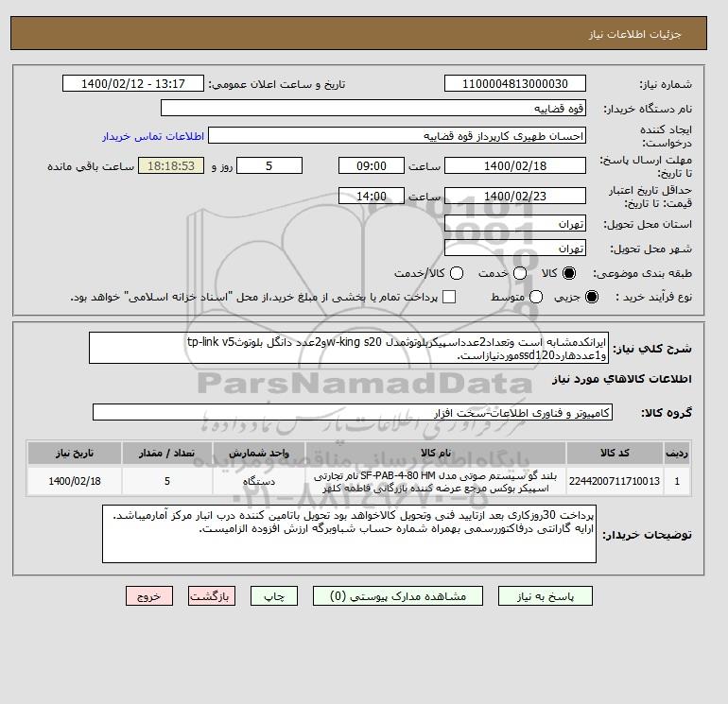This screenshot has height=704, width=728.
Task: Click the unit cell دستگاه
Action: (x=259, y=481)
